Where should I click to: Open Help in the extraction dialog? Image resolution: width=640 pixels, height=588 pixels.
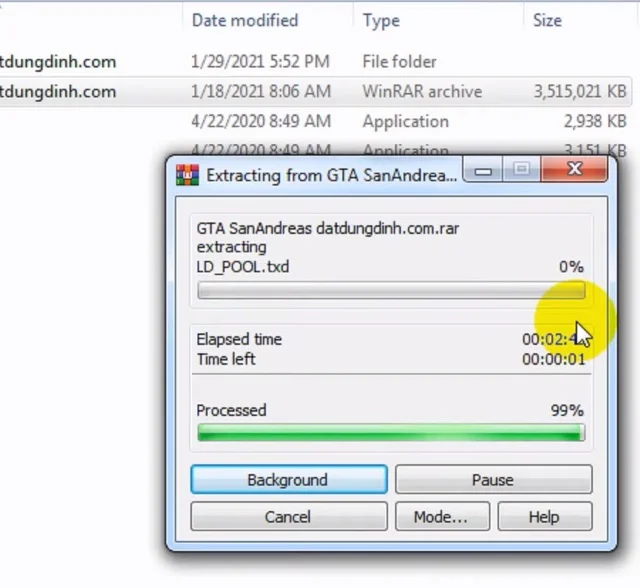(544, 517)
